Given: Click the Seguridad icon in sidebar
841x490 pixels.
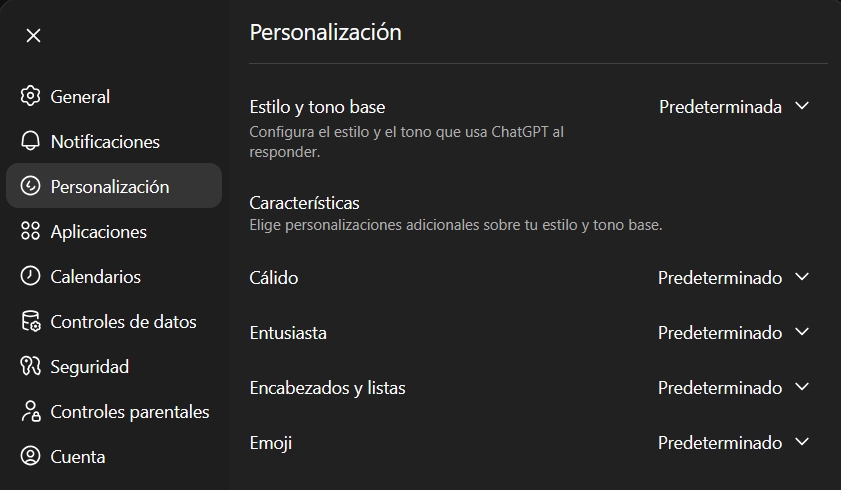Looking at the screenshot, I should (31, 367).
